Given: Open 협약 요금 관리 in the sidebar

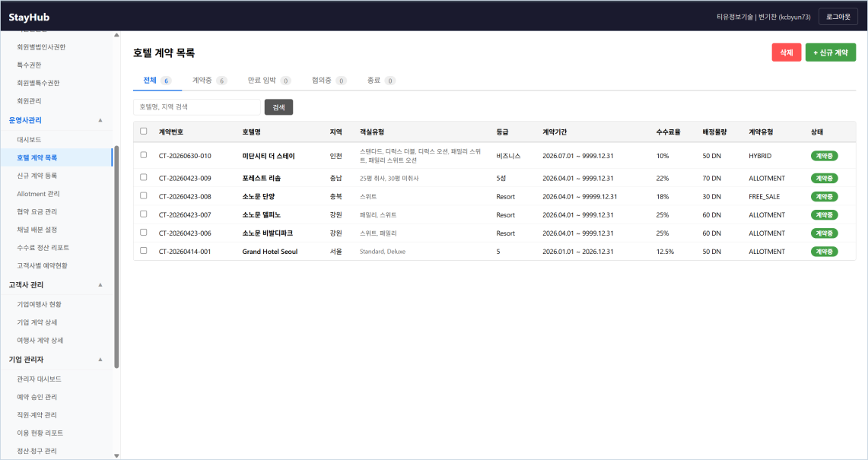Looking at the screenshot, I should coord(37,211).
